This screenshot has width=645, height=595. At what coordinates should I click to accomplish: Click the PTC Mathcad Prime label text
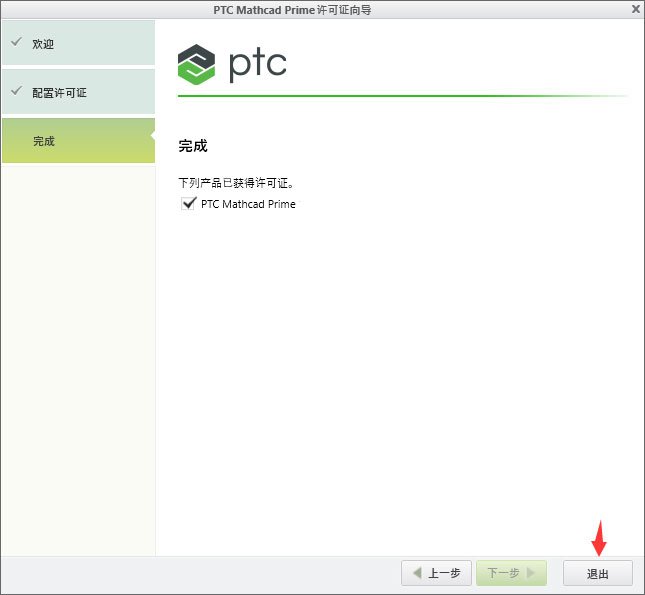pos(248,204)
